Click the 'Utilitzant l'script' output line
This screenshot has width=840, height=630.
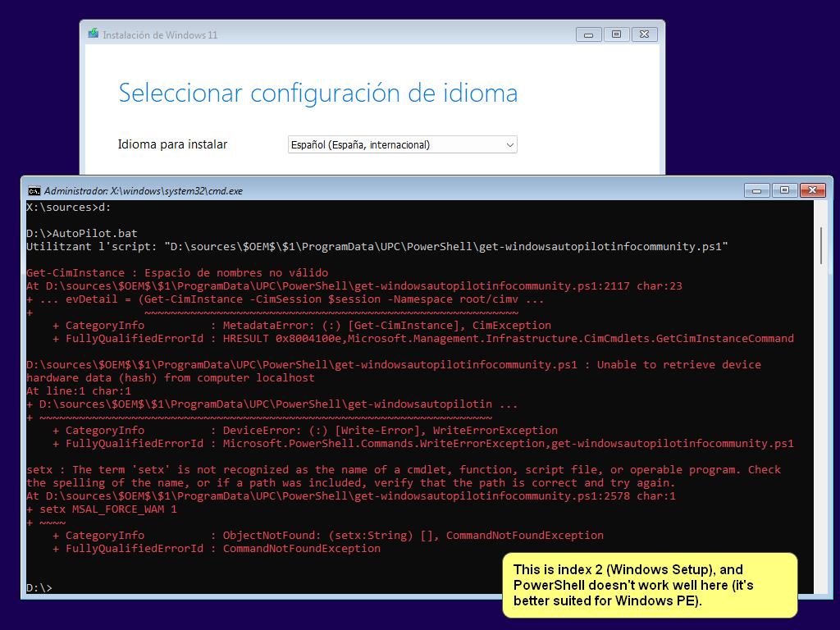point(377,247)
